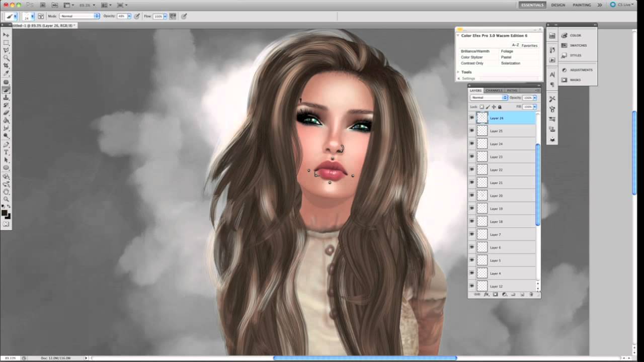The height and width of the screenshot is (362, 644).
Task: Select the Type tool
Action: (x=6, y=152)
